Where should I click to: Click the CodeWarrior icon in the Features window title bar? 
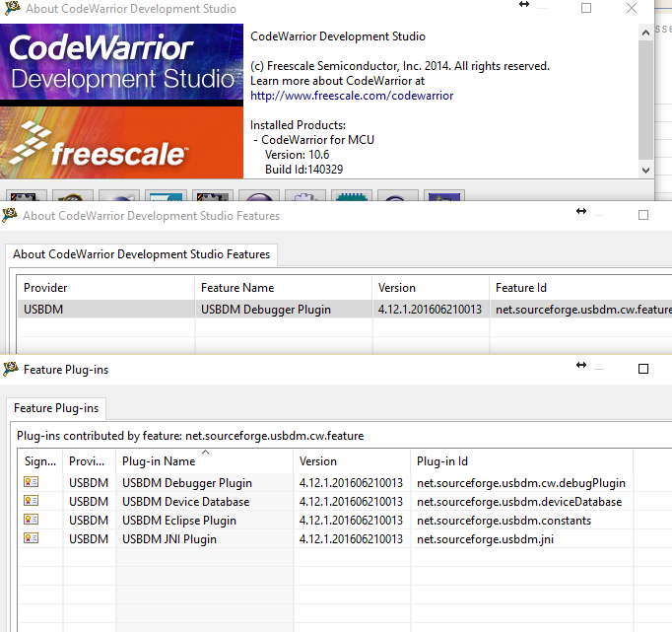(10, 215)
